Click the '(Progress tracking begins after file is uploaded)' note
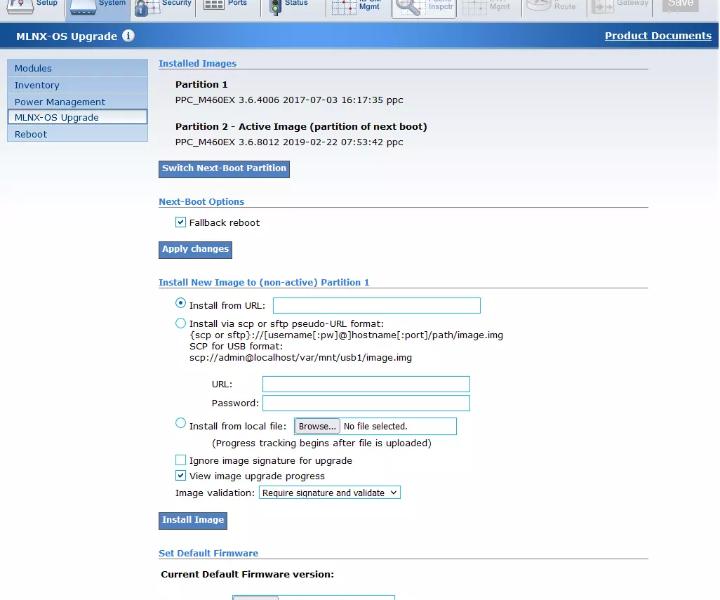 tap(322, 443)
